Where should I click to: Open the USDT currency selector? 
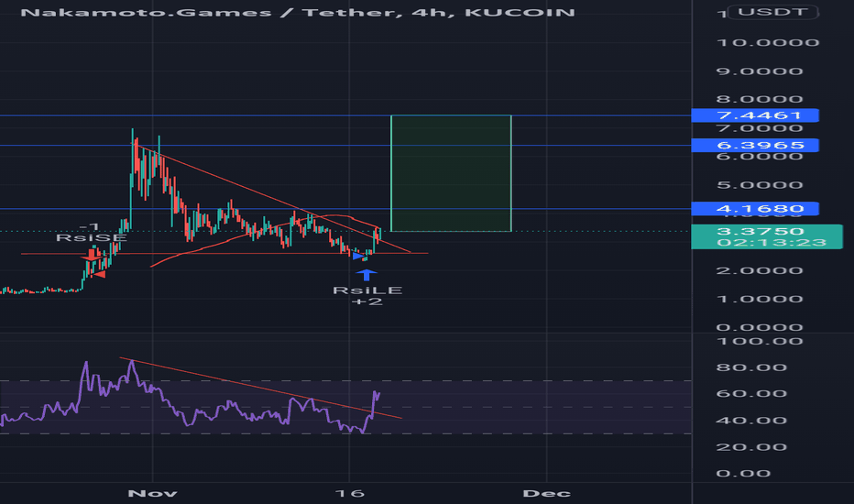click(x=772, y=12)
